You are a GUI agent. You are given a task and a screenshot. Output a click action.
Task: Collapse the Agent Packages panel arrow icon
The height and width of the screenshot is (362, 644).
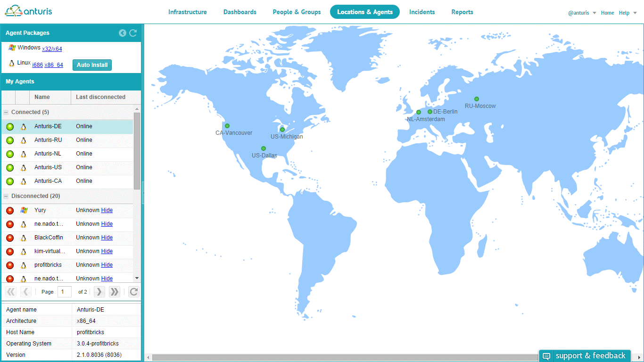click(x=123, y=33)
